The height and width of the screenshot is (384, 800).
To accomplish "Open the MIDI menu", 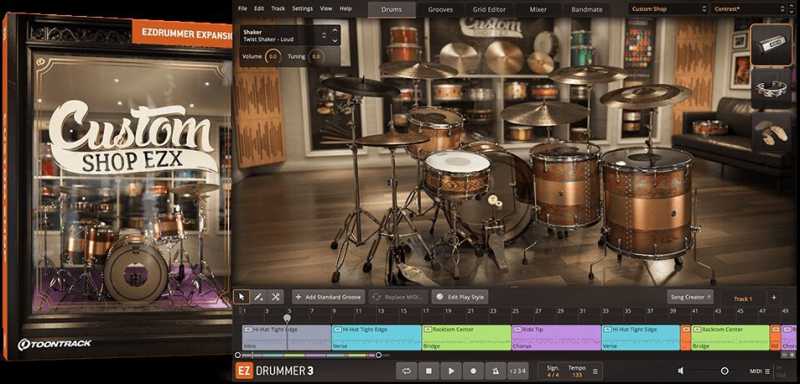I will coord(759,371).
